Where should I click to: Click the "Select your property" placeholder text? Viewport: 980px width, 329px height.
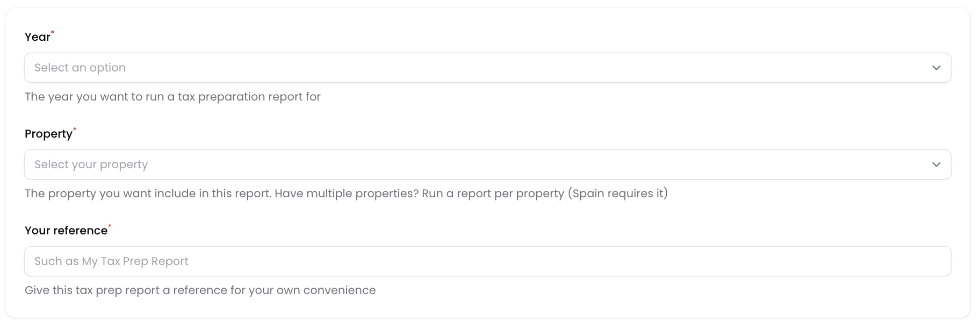click(x=91, y=164)
